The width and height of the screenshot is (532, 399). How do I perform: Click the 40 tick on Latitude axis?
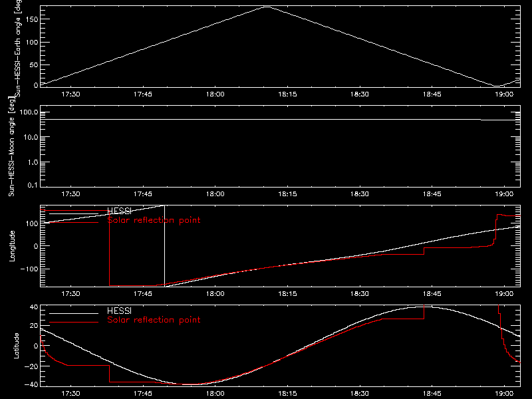click(x=34, y=307)
